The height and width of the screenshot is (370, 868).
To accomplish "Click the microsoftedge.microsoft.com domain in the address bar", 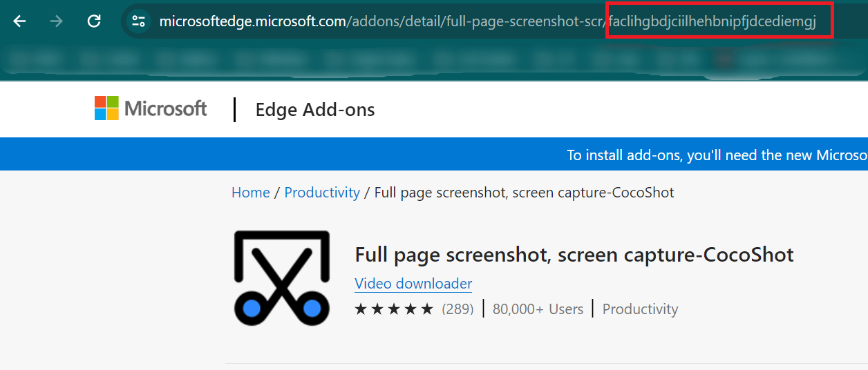I will click(x=252, y=21).
